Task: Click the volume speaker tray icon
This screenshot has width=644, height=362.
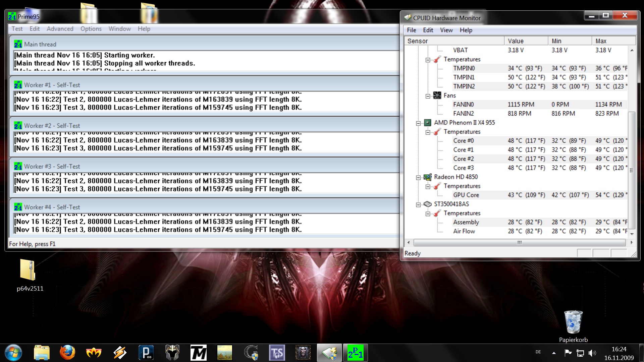Action: (592, 353)
